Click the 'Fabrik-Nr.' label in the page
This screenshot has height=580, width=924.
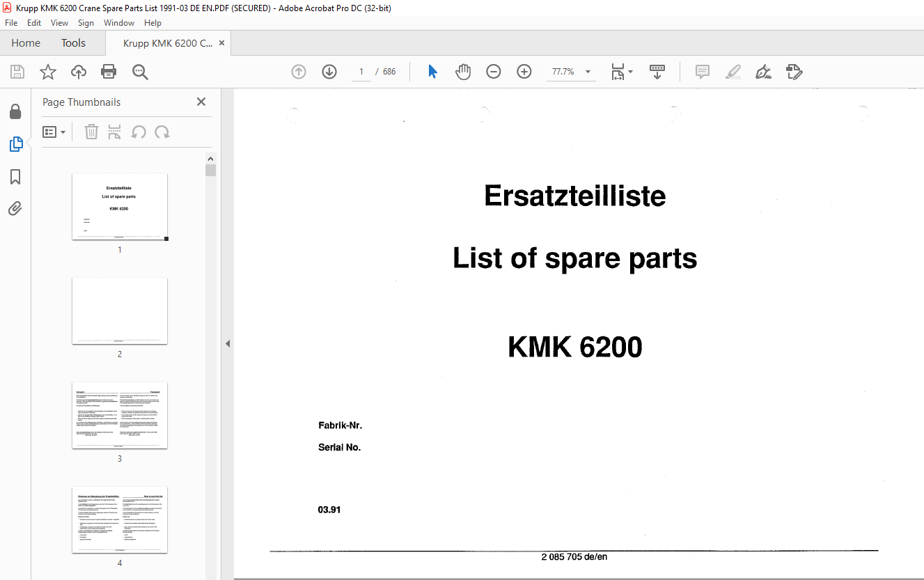coord(340,425)
